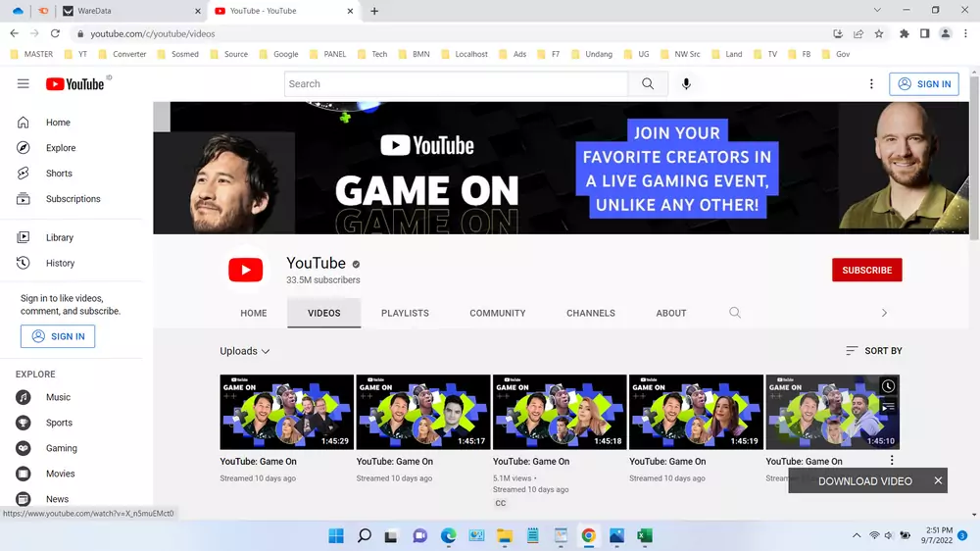Open a new browser tab
980x551 pixels.
374,11
